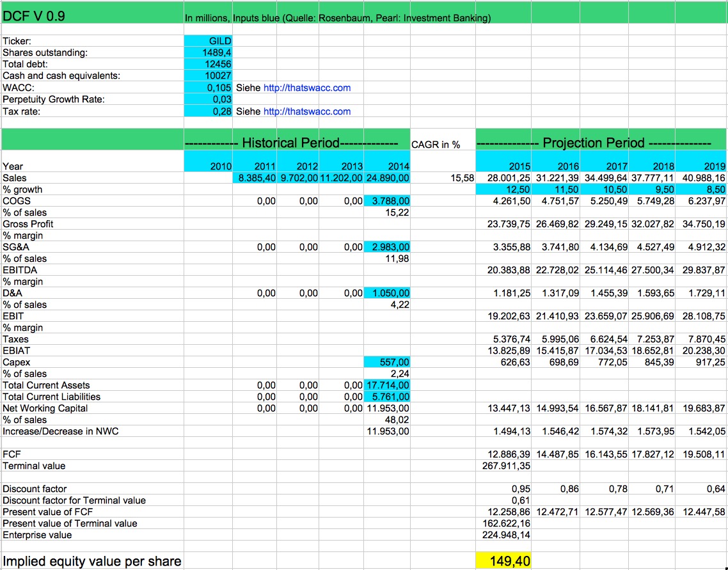Select the 2019 growth input 8,50
Screen dimensions: 728x570
(700, 189)
